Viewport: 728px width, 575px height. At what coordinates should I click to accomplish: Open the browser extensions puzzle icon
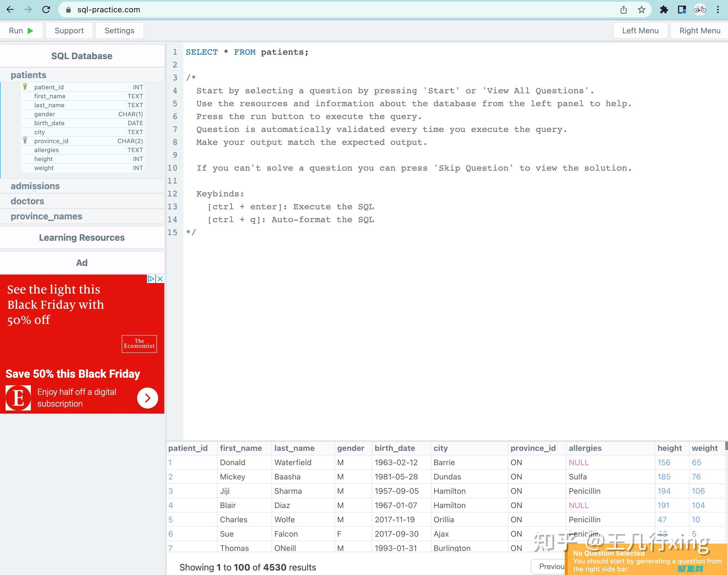click(664, 10)
